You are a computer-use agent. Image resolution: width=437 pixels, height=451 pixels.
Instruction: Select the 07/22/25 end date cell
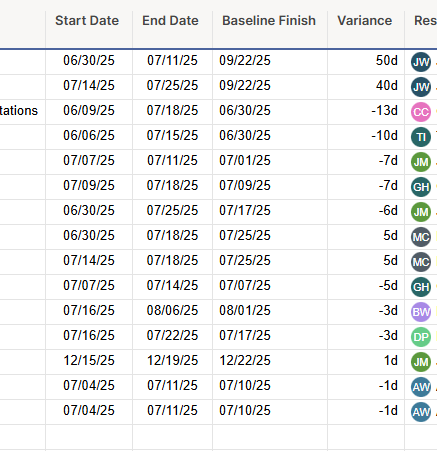coord(172,337)
